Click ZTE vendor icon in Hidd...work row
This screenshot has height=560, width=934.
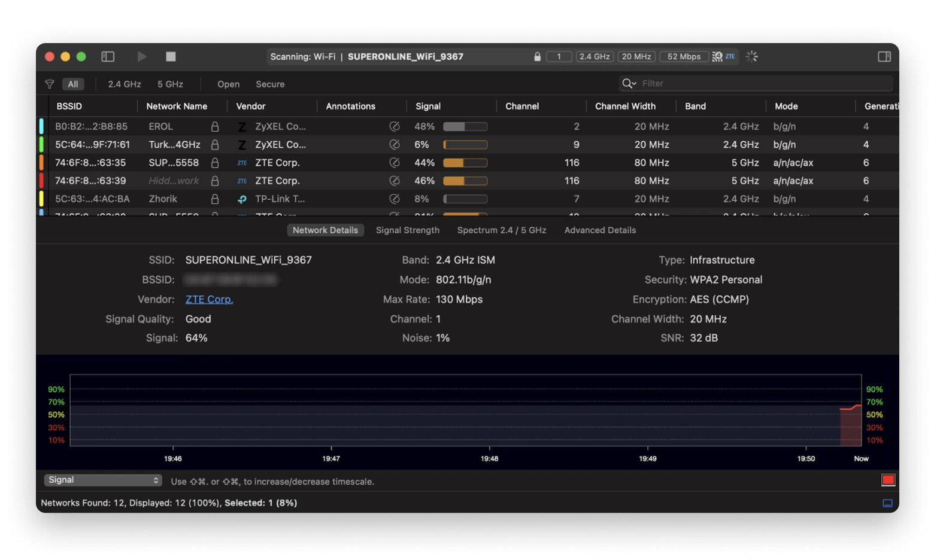[x=242, y=181]
